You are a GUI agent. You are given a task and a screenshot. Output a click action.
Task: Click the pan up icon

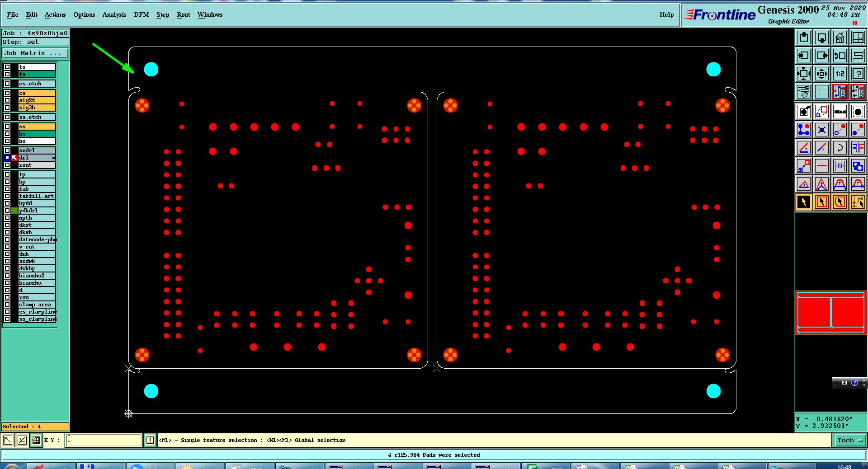coord(804,38)
